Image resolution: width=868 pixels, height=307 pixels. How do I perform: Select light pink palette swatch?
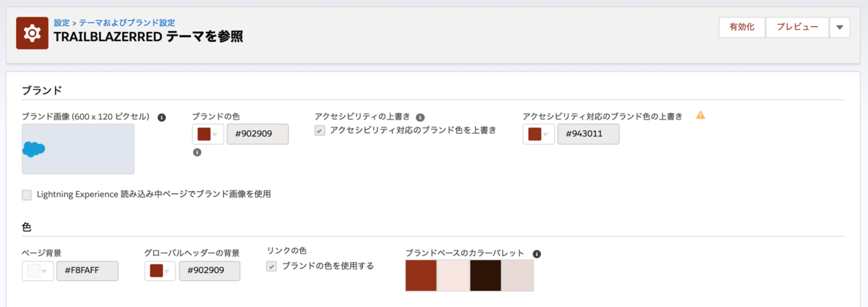pos(454,276)
